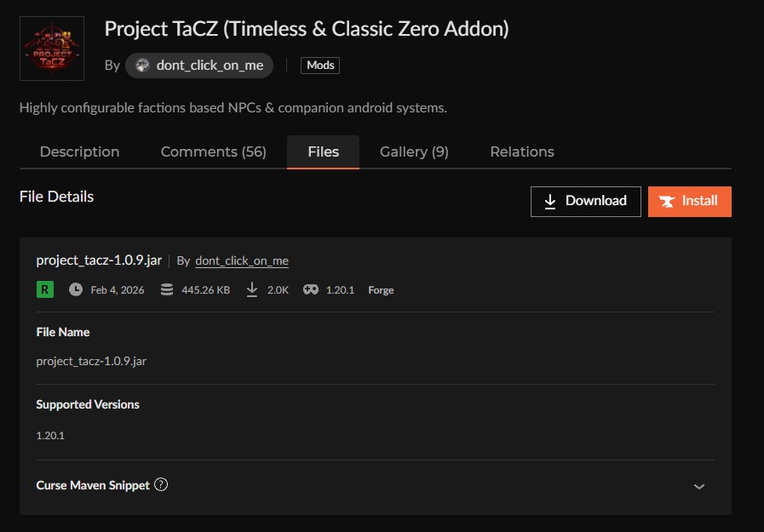Select the Files tab
The image size is (764, 532).
coord(323,152)
